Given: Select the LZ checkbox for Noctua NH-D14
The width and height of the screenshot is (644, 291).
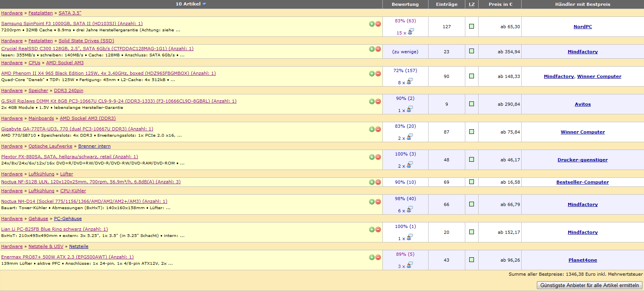Looking at the screenshot, I should [472, 204].
